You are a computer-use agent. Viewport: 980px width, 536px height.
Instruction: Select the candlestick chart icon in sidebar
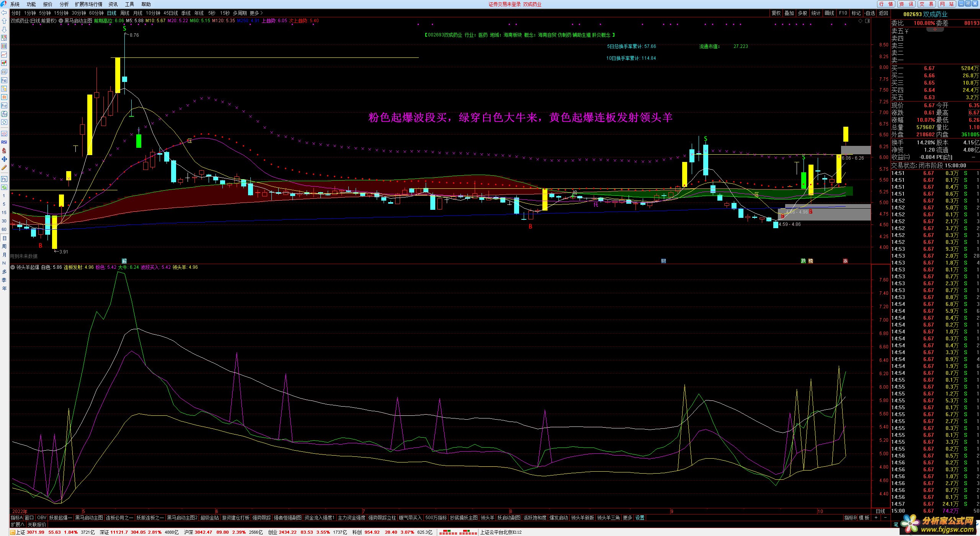[4, 63]
